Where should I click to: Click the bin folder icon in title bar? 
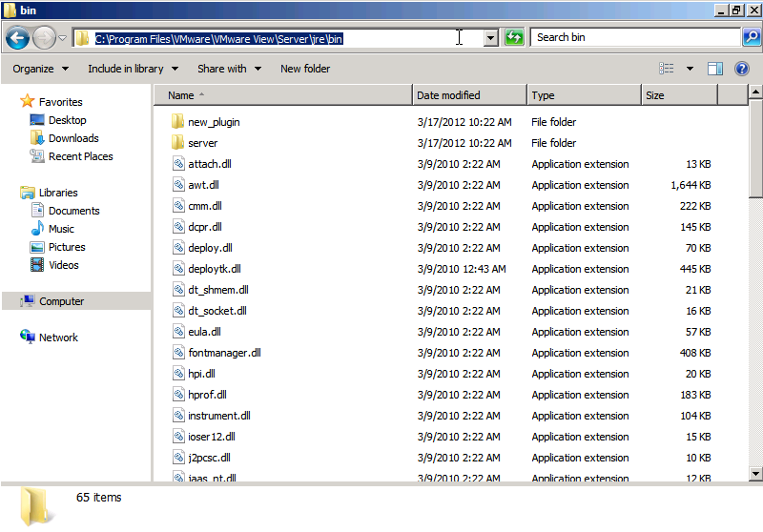coord(10,10)
